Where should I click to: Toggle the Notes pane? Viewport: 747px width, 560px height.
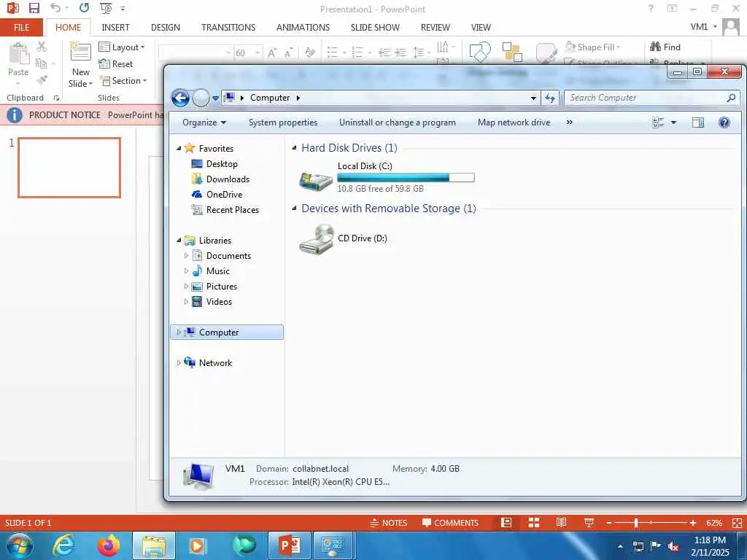[389, 523]
